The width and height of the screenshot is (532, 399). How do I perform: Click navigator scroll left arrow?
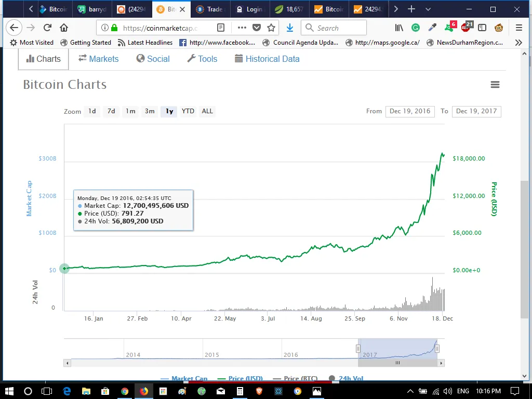click(x=67, y=363)
